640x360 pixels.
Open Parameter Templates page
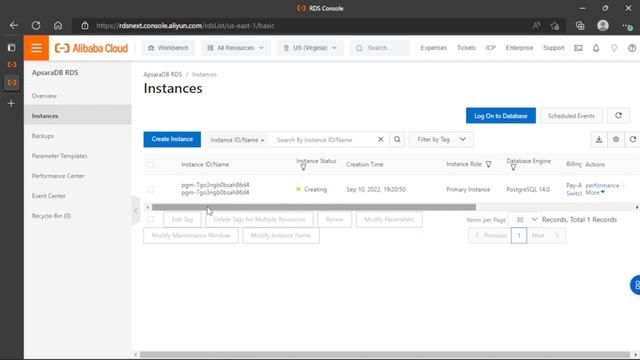[x=60, y=156]
